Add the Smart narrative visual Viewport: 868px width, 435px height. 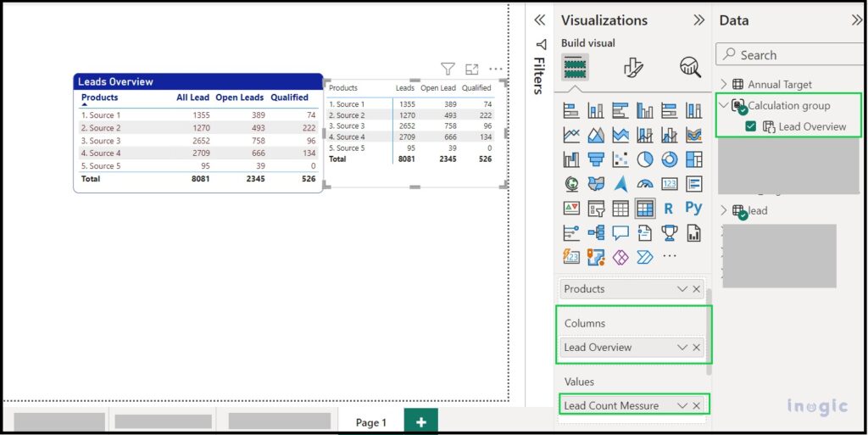[645, 233]
